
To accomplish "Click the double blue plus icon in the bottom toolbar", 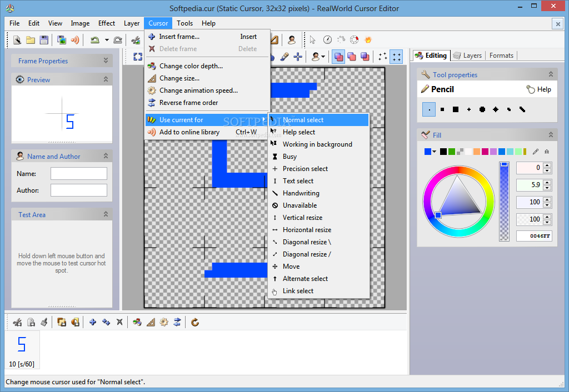I will pos(106,322).
